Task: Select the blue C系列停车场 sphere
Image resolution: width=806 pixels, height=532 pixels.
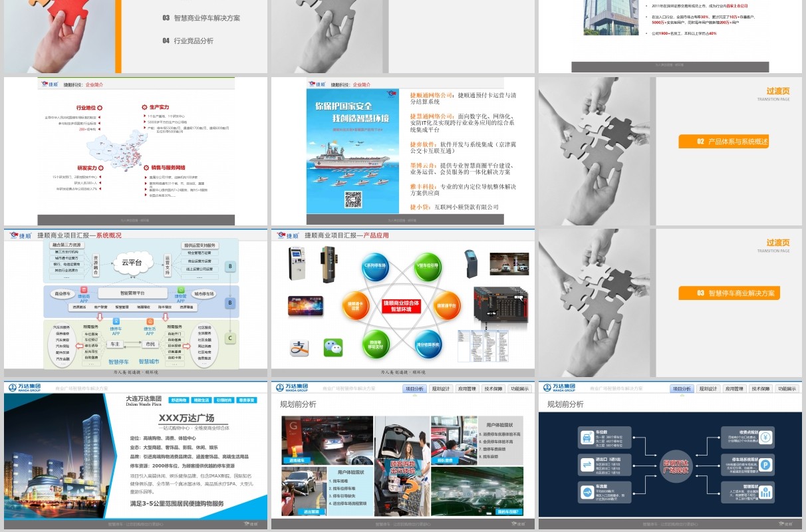Action: pos(375,267)
